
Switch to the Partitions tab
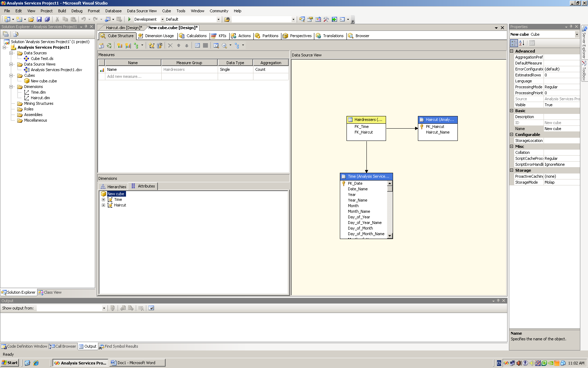[x=267, y=36]
